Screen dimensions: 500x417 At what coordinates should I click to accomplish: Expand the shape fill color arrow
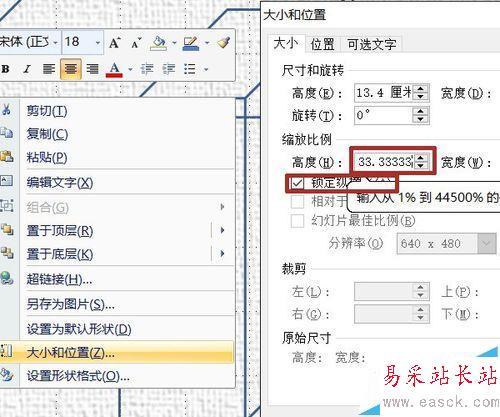174,43
